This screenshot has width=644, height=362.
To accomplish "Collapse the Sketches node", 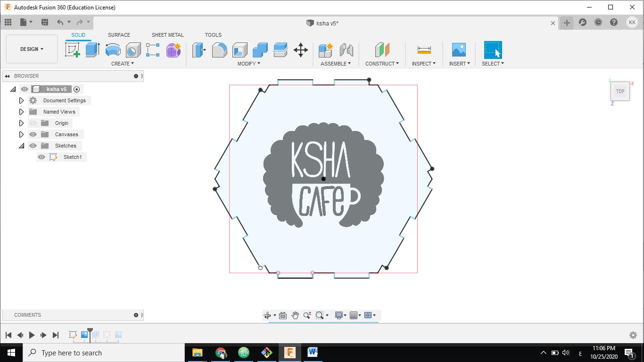I will click(21, 146).
